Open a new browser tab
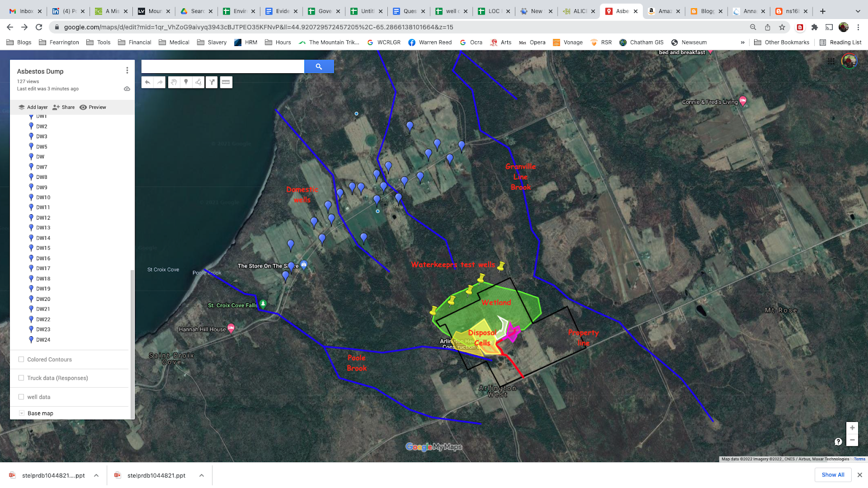The width and height of the screenshot is (868, 488). pyautogui.click(x=822, y=11)
